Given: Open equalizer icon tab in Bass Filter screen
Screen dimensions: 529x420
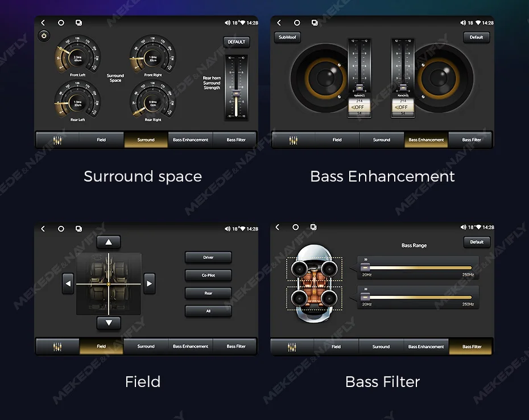Looking at the screenshot, I should click(292, 347).
